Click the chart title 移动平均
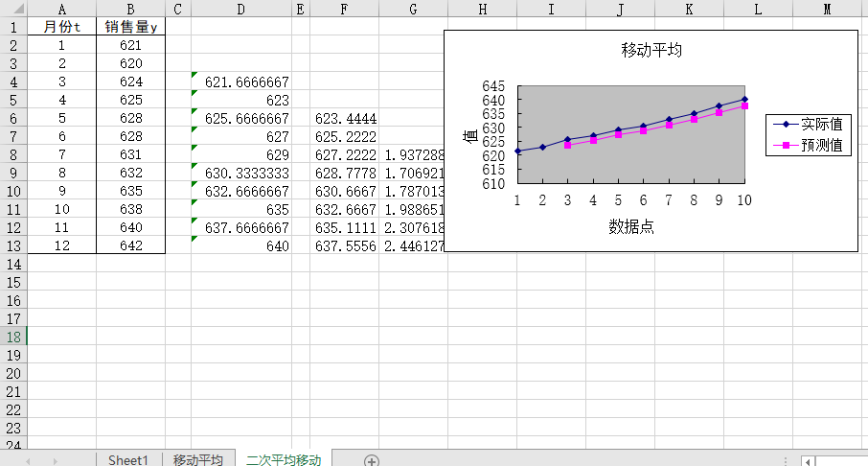The height and width of the screenshot is (466, 868). [651, 50]
